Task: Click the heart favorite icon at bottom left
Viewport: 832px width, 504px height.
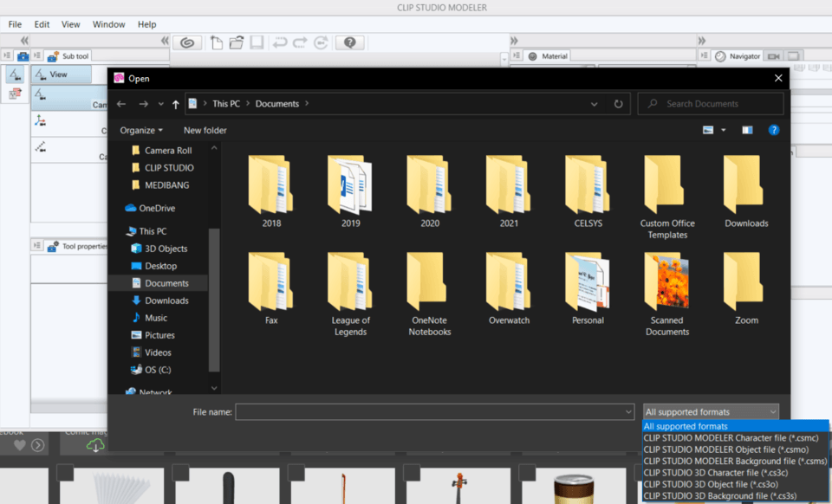Action: pos(20,445)
